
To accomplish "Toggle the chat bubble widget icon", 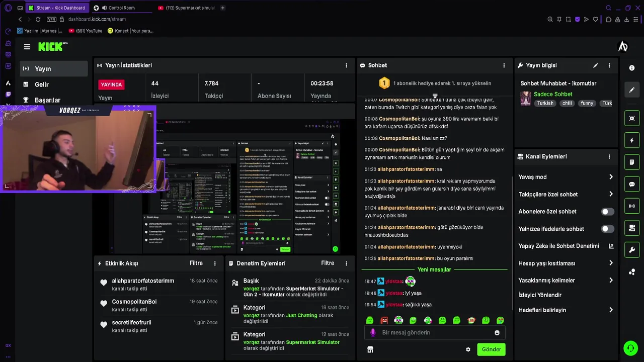I will click(632, 184).
